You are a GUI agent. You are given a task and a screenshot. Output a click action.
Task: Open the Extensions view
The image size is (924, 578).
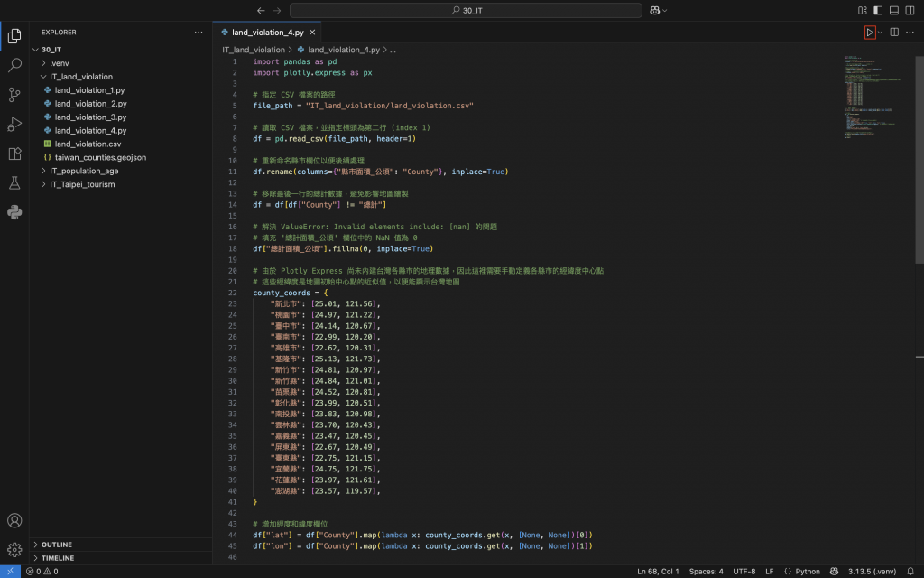(x=14, y=154)
